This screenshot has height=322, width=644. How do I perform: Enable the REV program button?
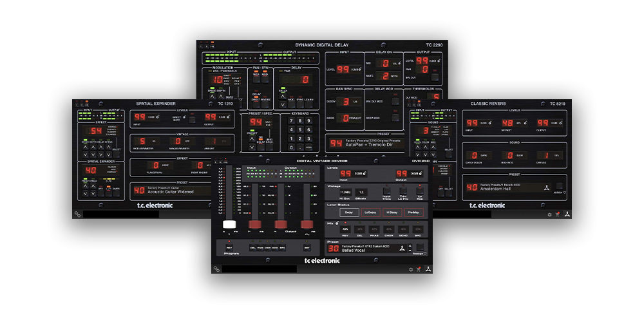pos(229,247)
